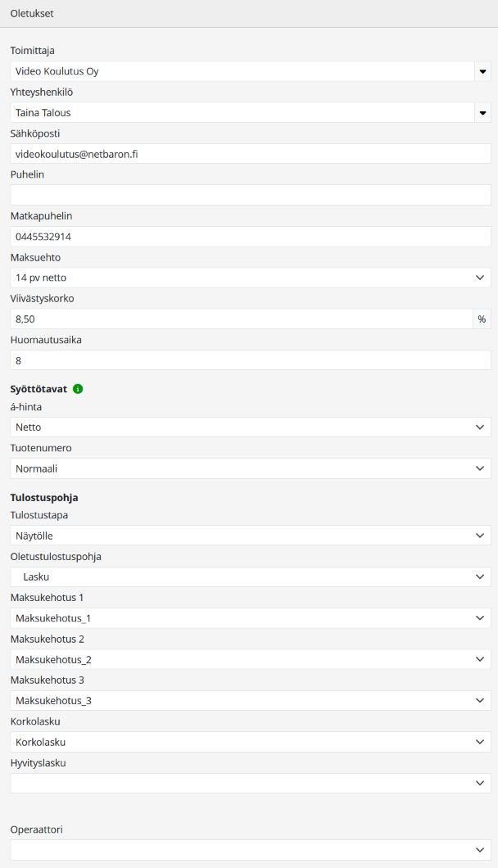498x868 pixels.
Task: Expand the Oletustulostuspohja Lasku dropdown
Action: [x=250, y=577]
